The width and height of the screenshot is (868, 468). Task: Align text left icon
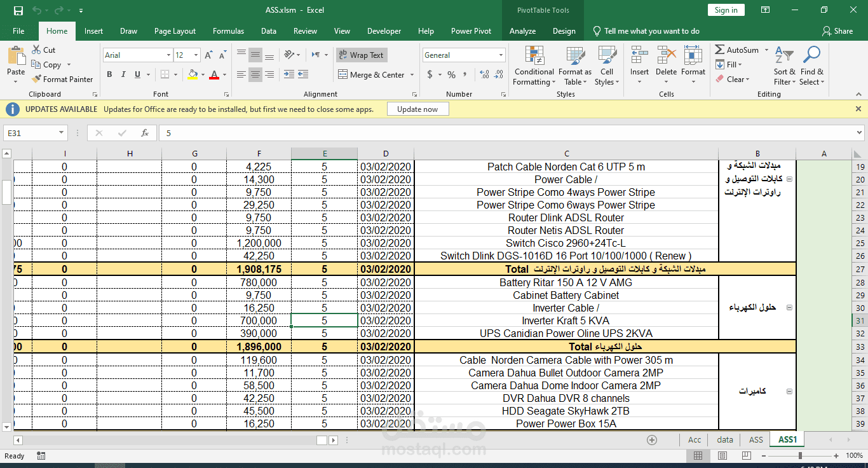coord(241,75)
